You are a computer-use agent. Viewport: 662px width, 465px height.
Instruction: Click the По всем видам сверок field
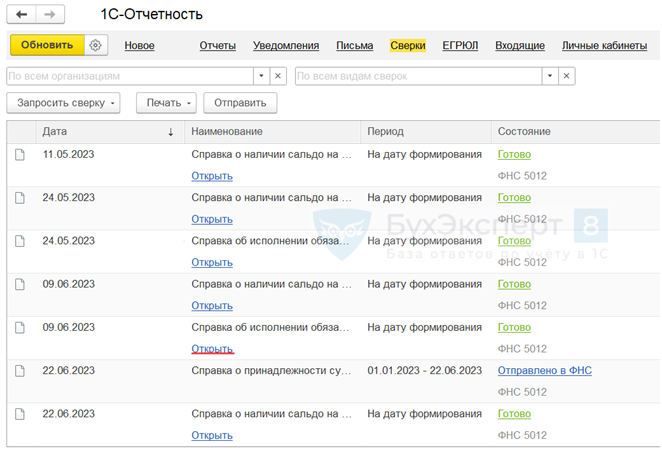[418, 76]
